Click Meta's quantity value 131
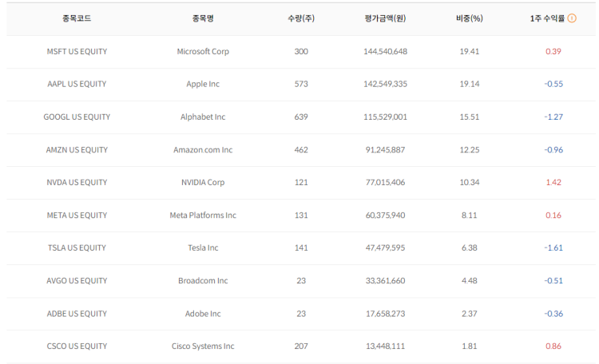The width and height of the screenshot is (599, 364). (301, 216)
